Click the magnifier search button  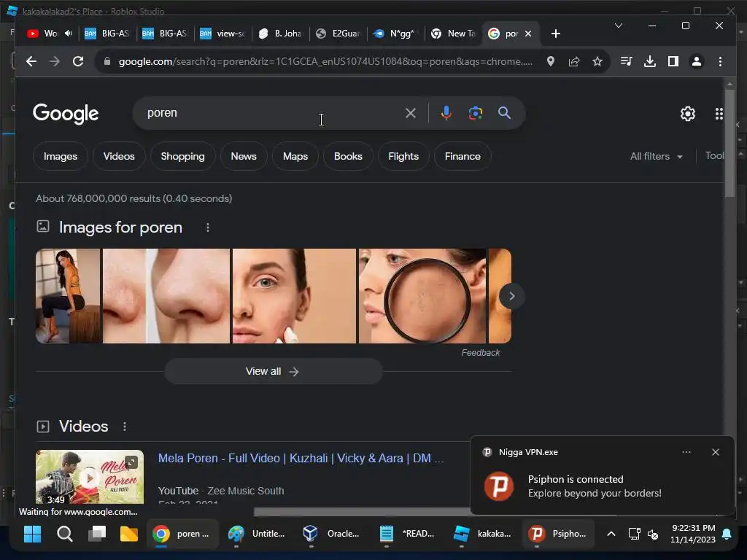[505, 113]
